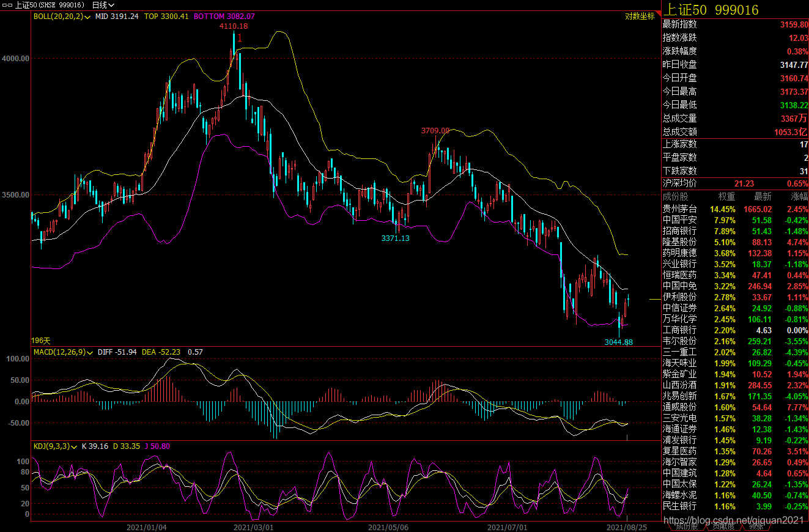Viewport: 809px width, 532px height.
Task: Sort by the 权重 column header
Action: (x=726, y=197)
